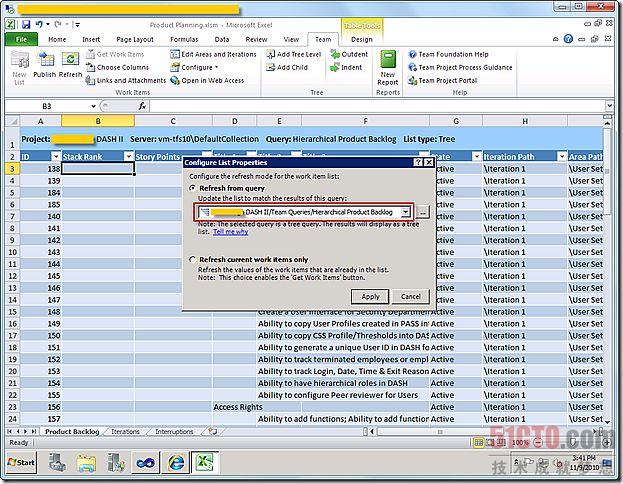Open Edit Areas and Iterations

click(x=213, y=54)
